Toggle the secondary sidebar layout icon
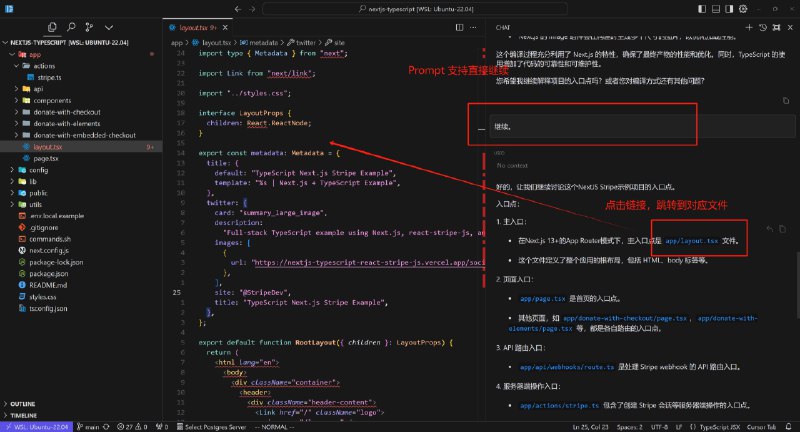 [729, 9]
